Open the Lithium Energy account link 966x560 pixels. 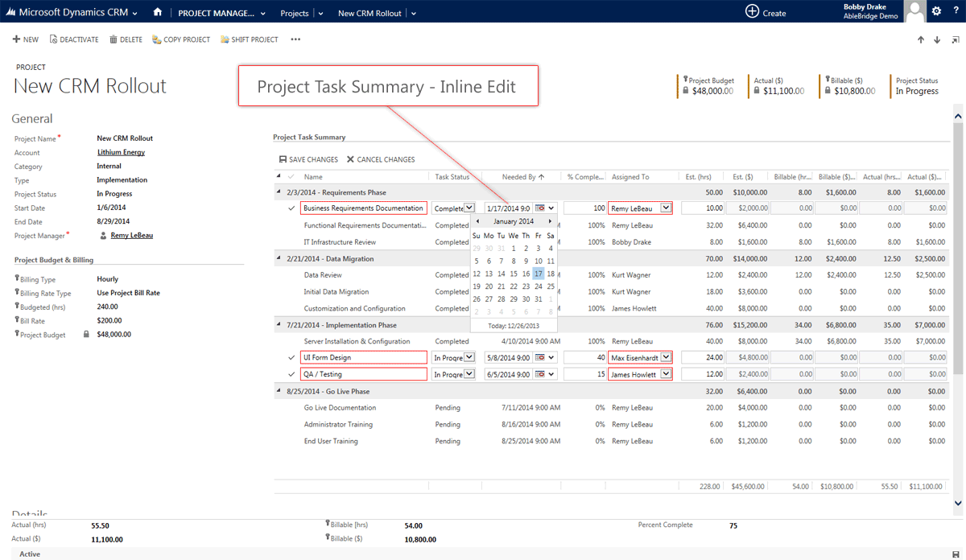[121, 152]
